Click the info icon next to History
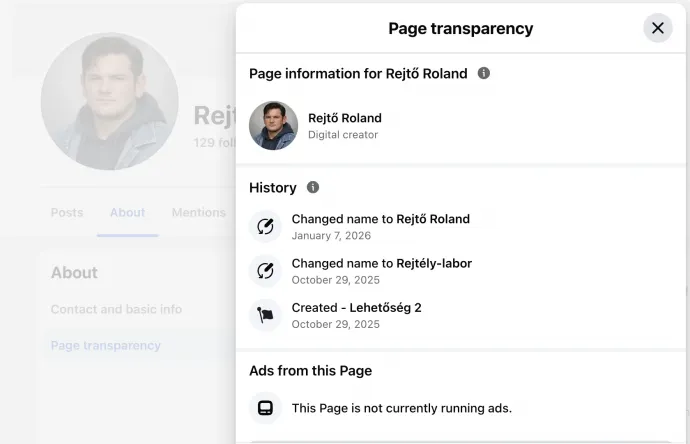 tap(313, 187)
